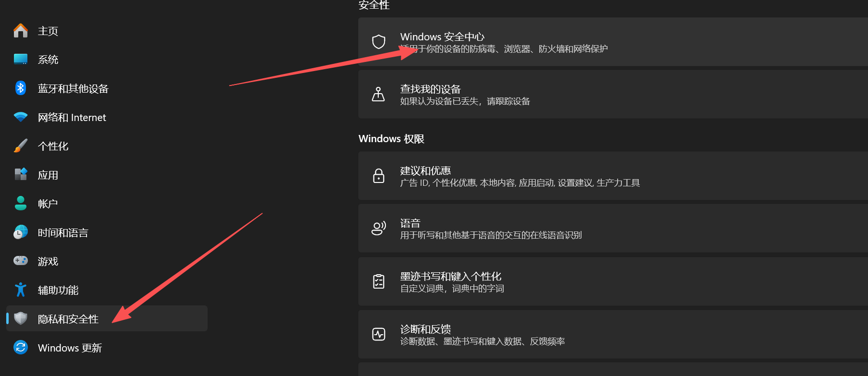Viewport: 868px width, 376px height.
Task: Click the game controller icon
Action: pos(21,261)
